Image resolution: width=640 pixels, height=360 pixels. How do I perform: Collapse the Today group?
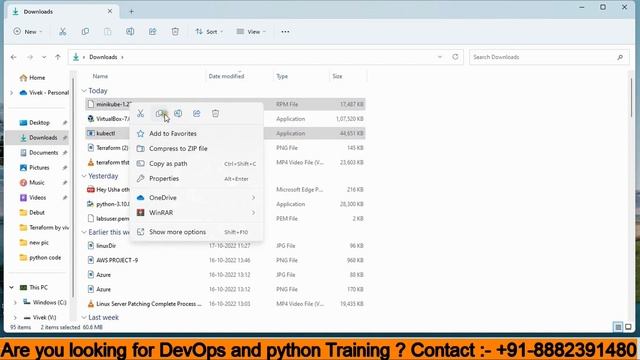(84, 91)
